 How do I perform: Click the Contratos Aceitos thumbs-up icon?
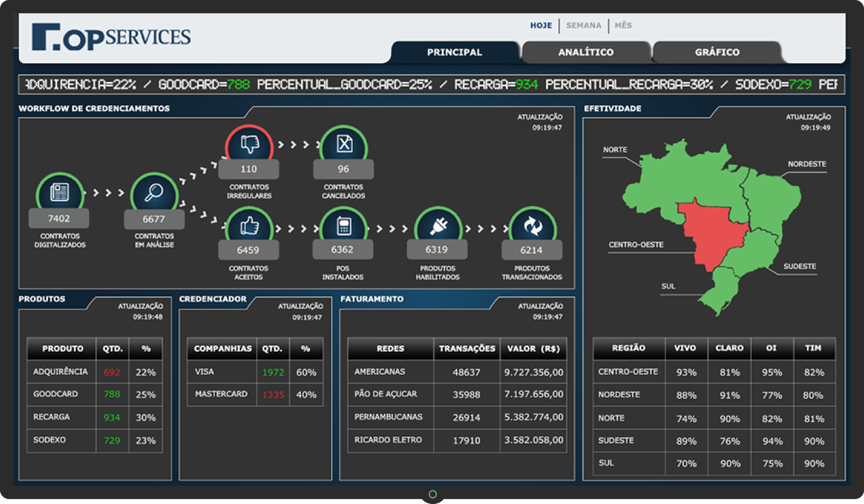click(x=249, y=226)
